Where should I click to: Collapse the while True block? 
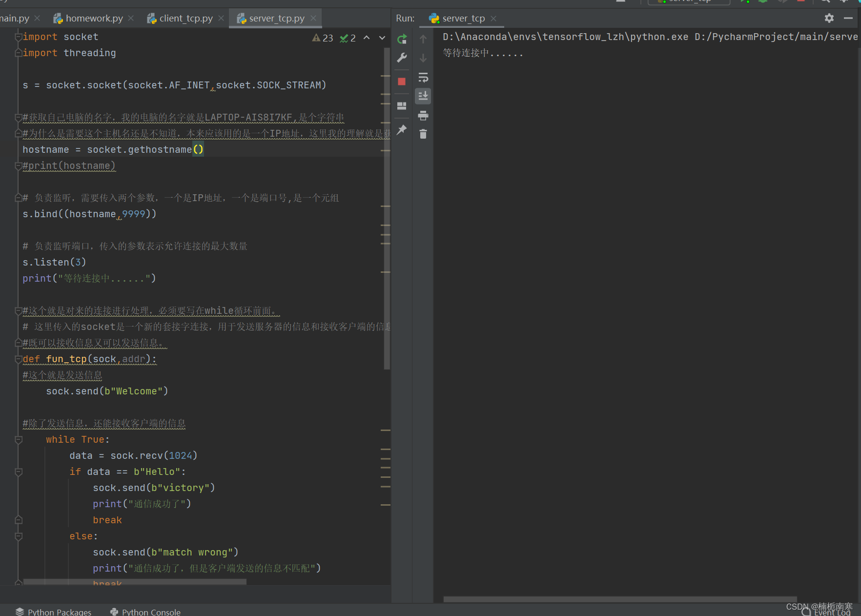point(19,440)
